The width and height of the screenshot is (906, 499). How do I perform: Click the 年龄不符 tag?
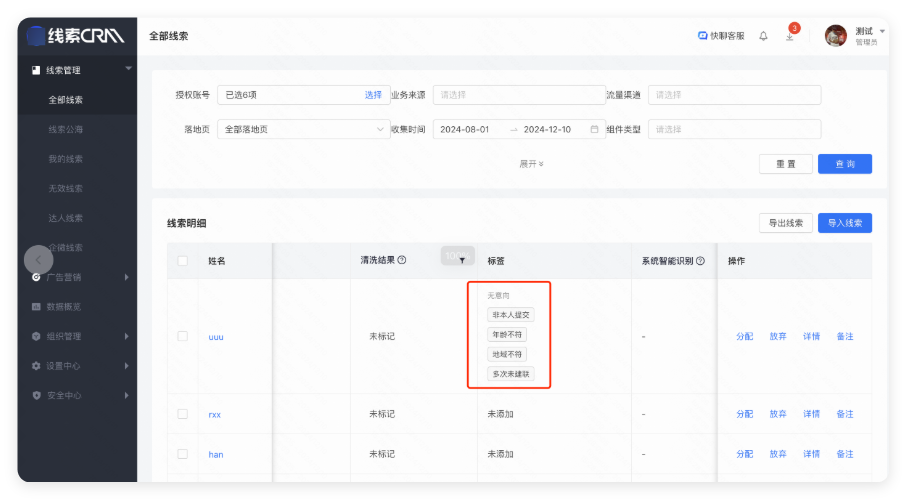[x=507, y=334]
